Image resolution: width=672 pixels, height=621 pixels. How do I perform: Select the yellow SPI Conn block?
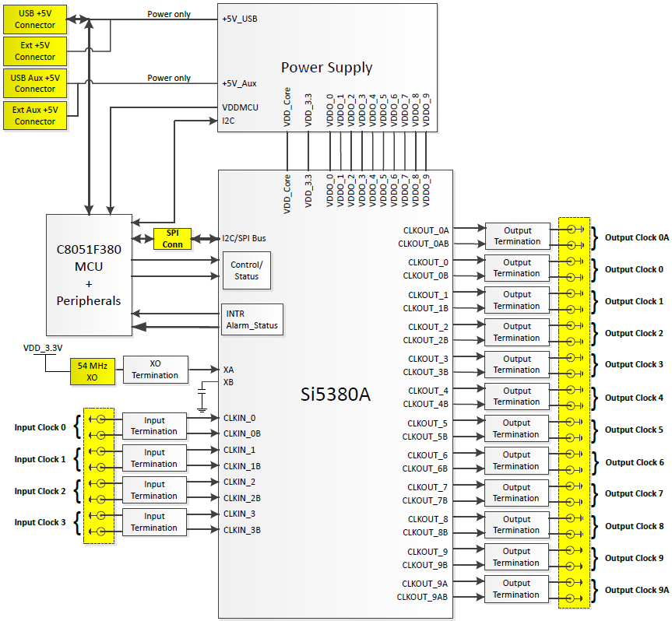[172, 238]
